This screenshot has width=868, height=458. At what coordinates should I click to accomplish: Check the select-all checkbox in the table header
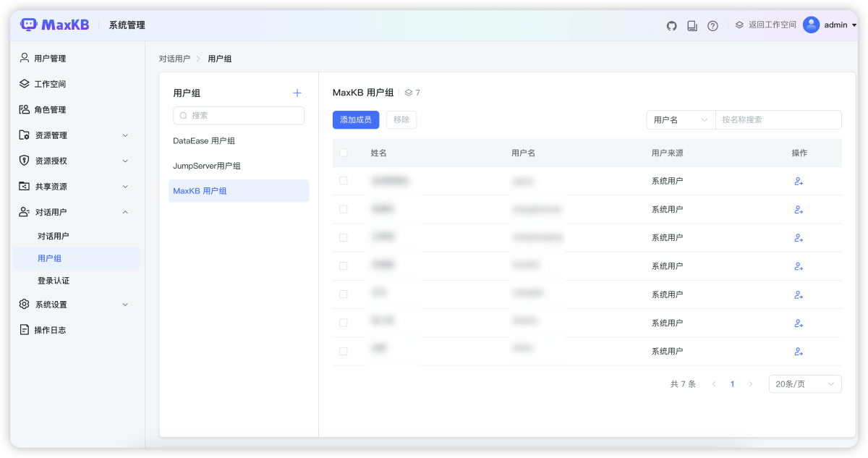pos(343,153)
